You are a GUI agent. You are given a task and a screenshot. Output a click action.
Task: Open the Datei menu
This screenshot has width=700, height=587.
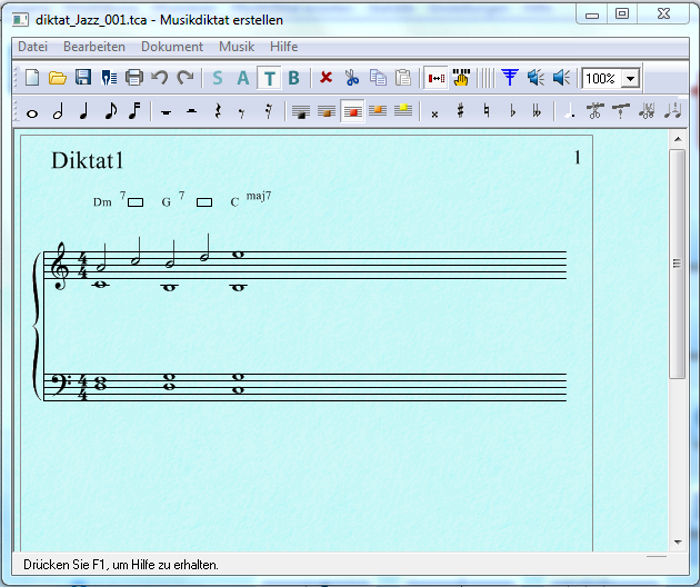click(x=33, y=47)
